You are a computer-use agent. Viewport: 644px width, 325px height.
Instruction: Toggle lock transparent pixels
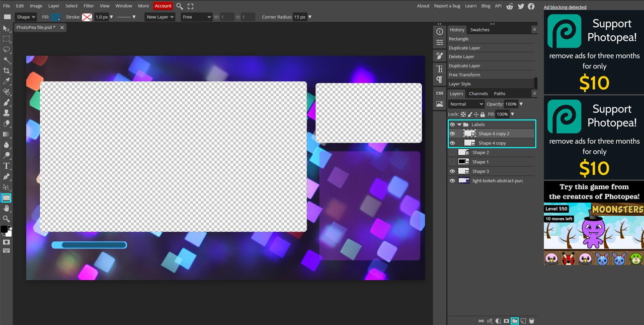[x=462, y=114]
